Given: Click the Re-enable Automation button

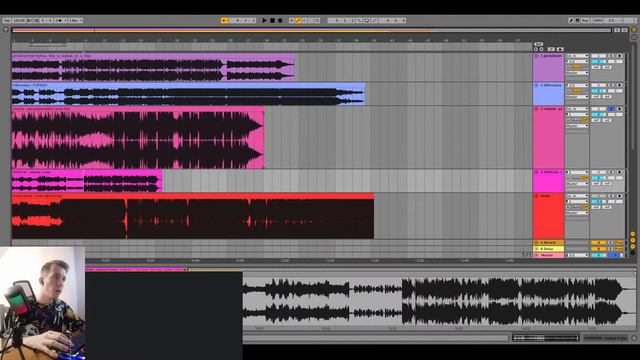Looking at the screenshot, I should pos(304,20).
